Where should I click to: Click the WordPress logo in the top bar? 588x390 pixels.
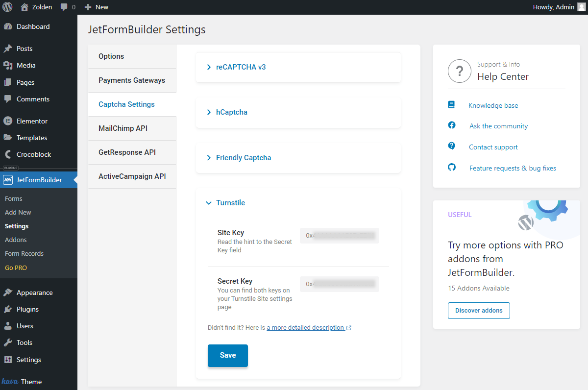[7, 7]
